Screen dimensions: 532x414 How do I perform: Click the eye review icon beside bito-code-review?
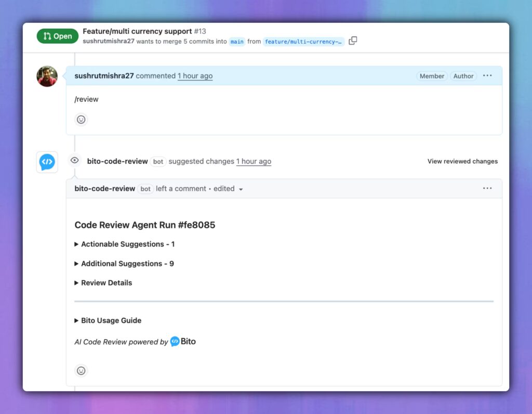75,160
